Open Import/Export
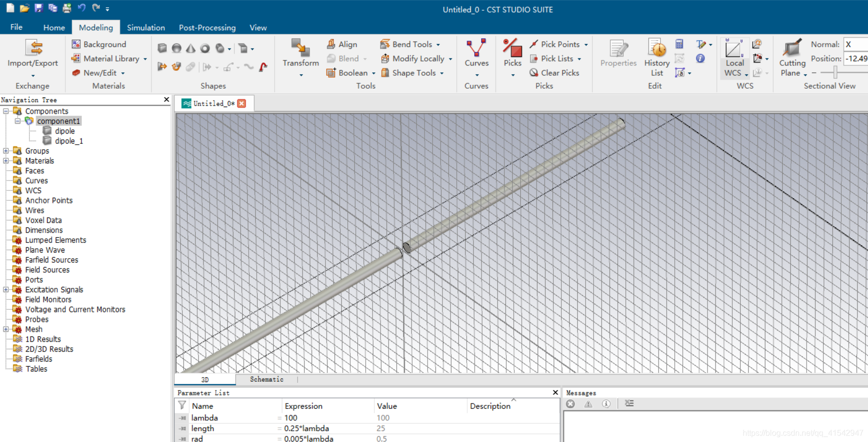Viewport: 868px width, 442px height. click(x=33, y=58)
